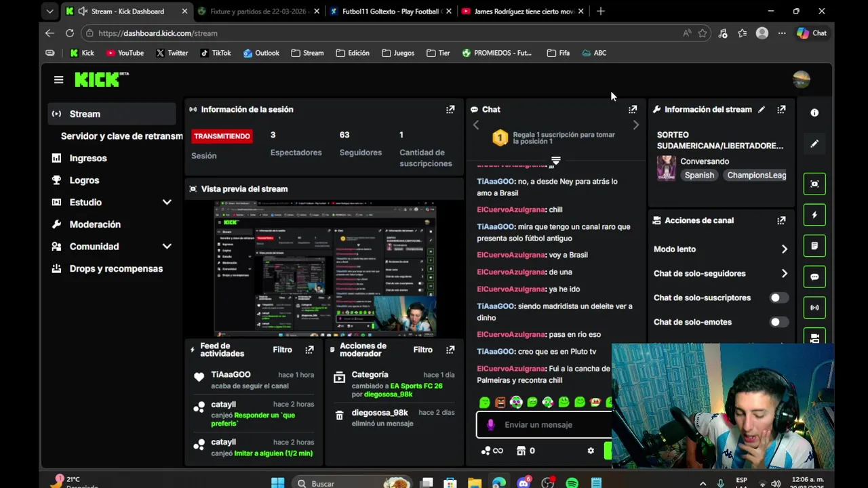Expand the Comunidad sidebar section
The height and width of the screenshot is (488, 868).
(167, 247)
